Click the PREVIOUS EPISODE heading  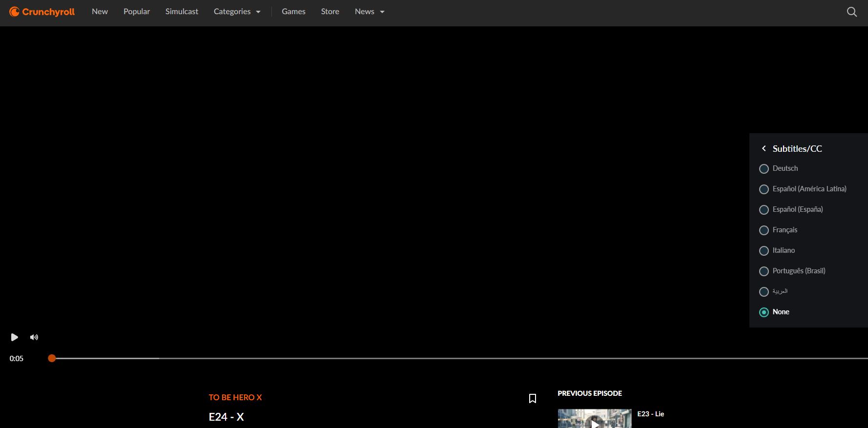pos(590,393)
